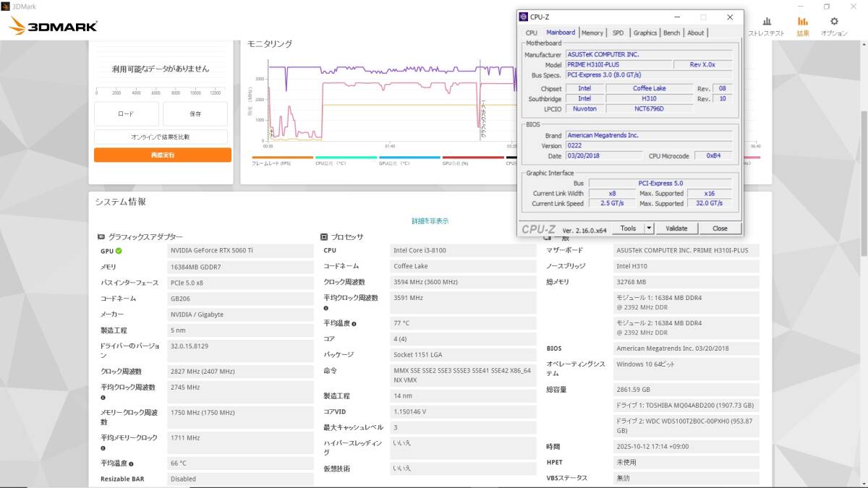Click the 3DMark logo in the header
868x488 pixels.
[x=53, y=27]
